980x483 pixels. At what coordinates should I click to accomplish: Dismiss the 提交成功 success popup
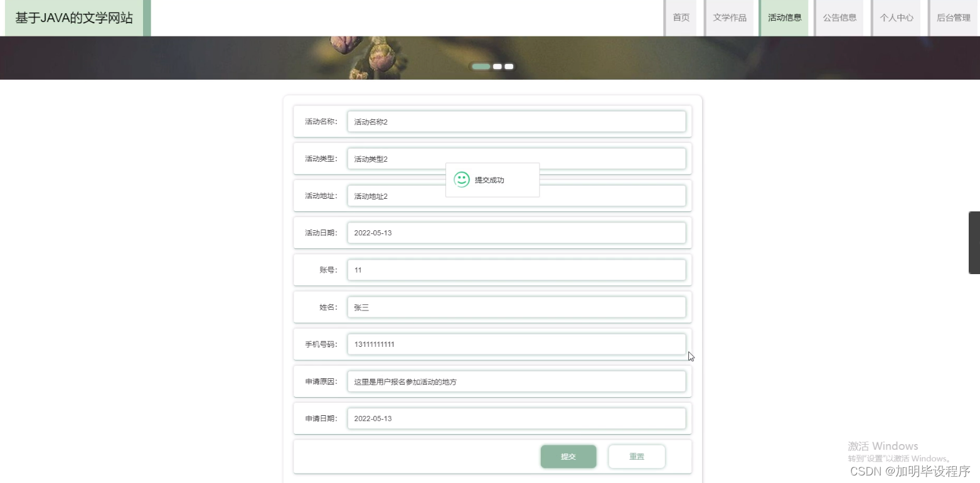[493, 180]
